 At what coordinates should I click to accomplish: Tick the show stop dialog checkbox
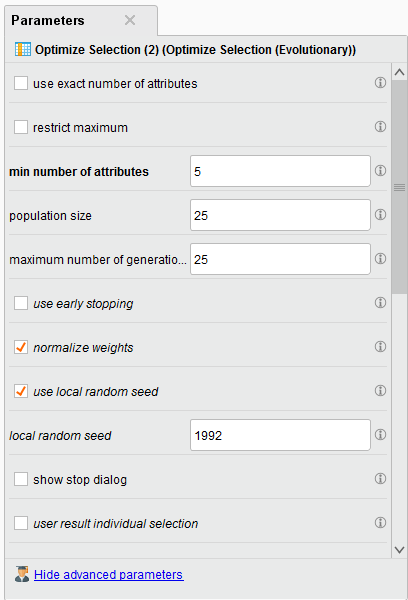click(x=21, y=479)
